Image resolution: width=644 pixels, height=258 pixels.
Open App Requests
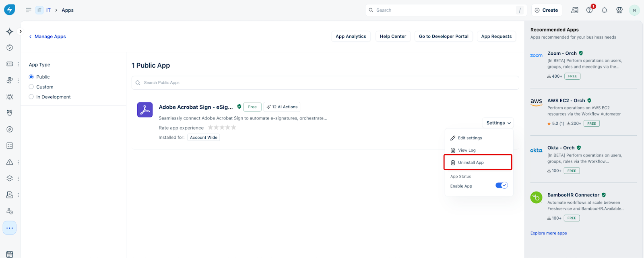click(x=496, y=36)
